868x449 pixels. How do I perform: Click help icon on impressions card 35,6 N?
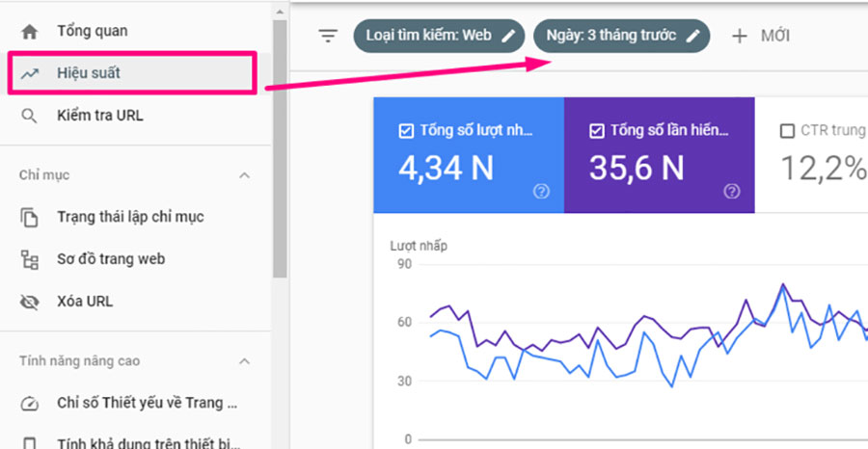(731, 192)
